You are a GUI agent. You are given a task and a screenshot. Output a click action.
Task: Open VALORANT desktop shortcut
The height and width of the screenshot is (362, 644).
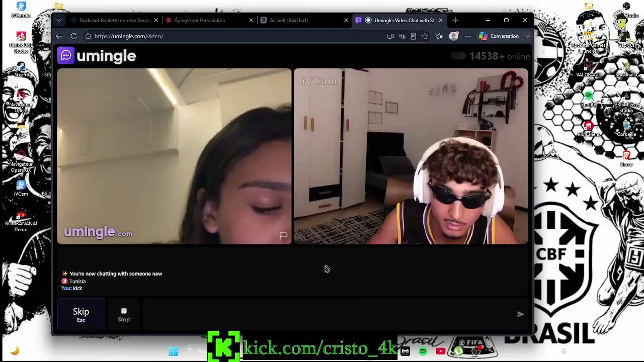tap(588, 69)
